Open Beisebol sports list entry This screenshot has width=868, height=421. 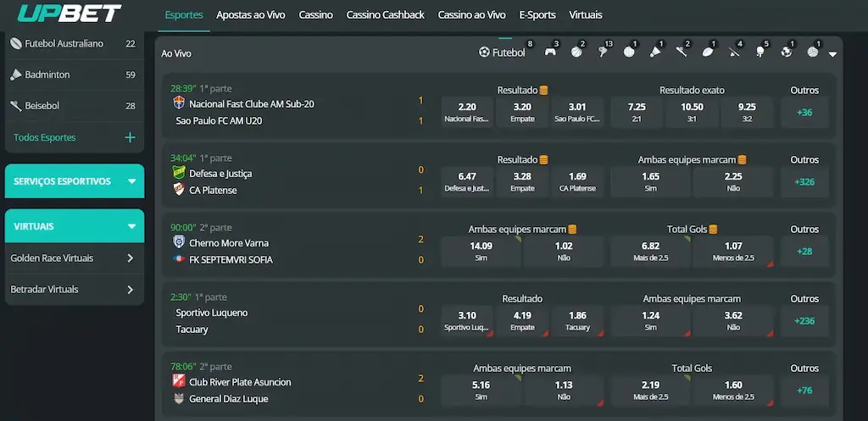click(x=74, y=106)
